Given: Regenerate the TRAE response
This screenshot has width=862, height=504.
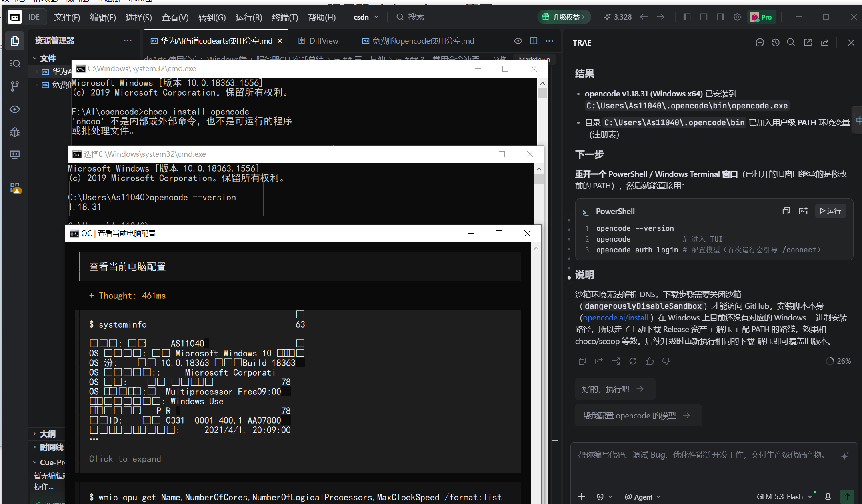Looking at the screenshot, I should point(633,361).
